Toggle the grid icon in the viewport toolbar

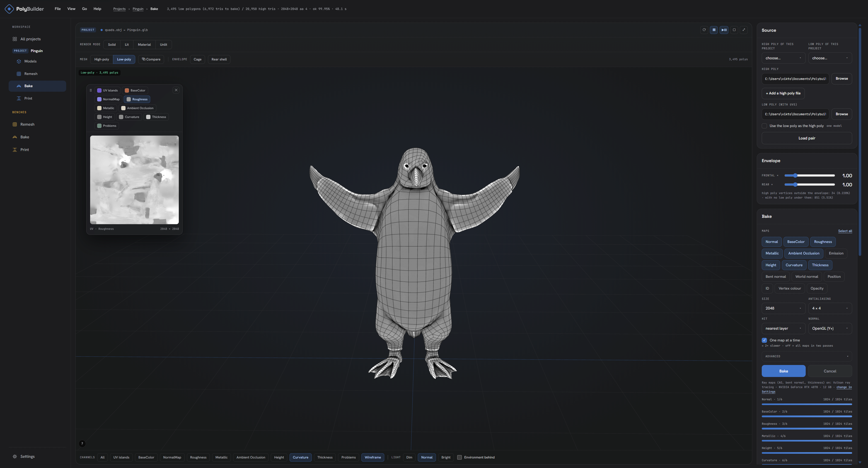(x=714, y=30)
